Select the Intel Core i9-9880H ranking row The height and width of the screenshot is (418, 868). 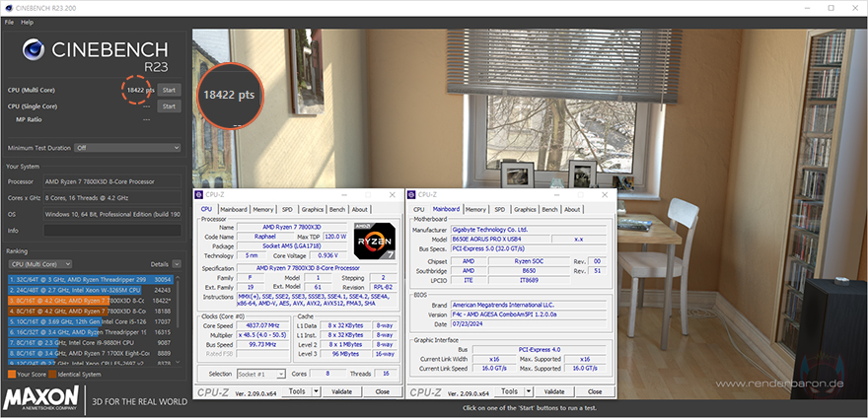pos(90,343)
